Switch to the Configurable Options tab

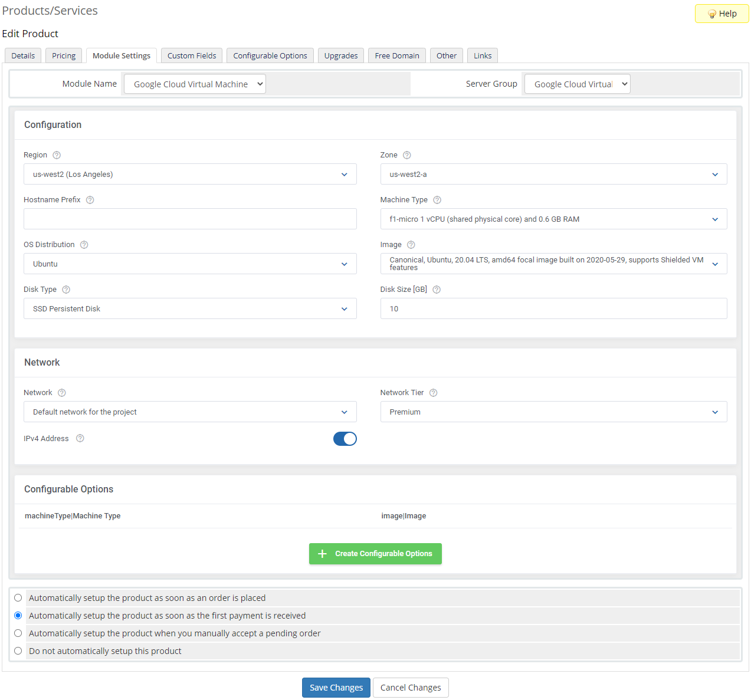pos(270,55)
